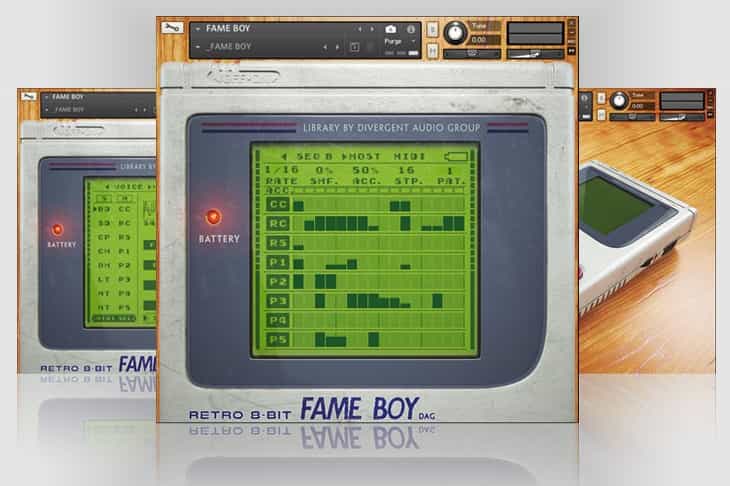Expand the _FAME BOY snapshot dropdown
This screenshot has width=730, height=486.
point(198,47)
